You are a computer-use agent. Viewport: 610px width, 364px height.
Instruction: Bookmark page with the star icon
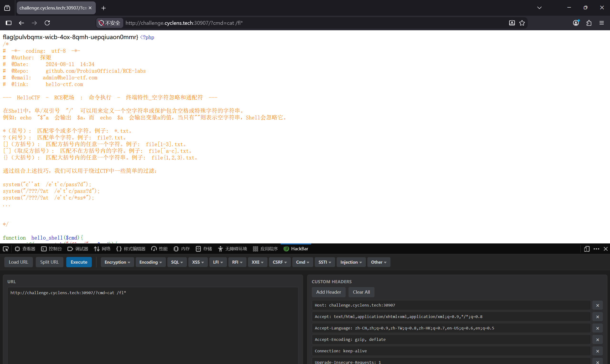[x=522, y=23]
